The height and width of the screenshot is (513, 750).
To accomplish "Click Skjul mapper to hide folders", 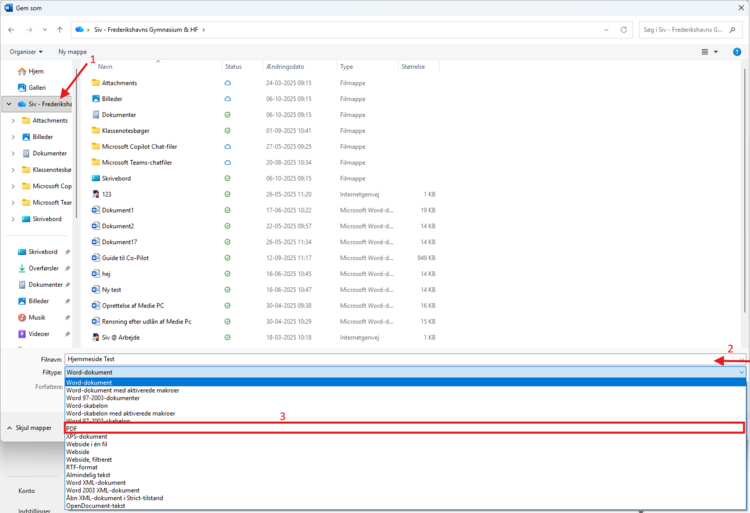I will tap(30, 427).
